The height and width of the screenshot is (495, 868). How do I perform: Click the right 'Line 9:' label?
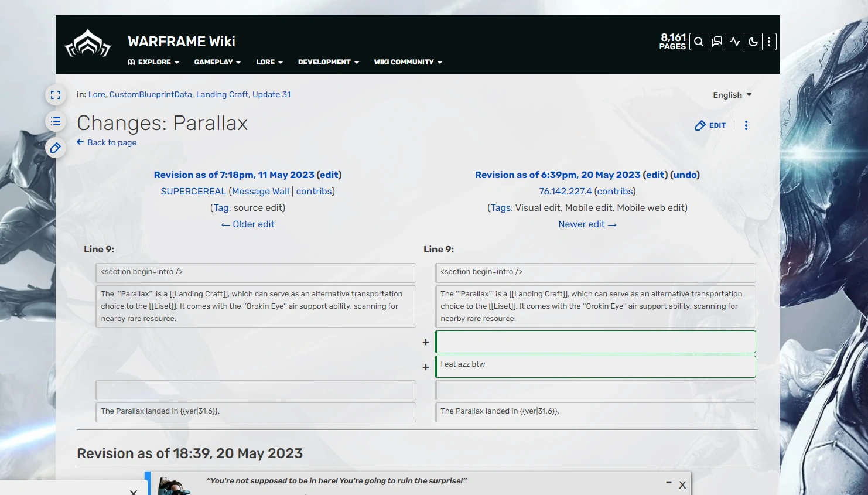[x=439, y=250]
